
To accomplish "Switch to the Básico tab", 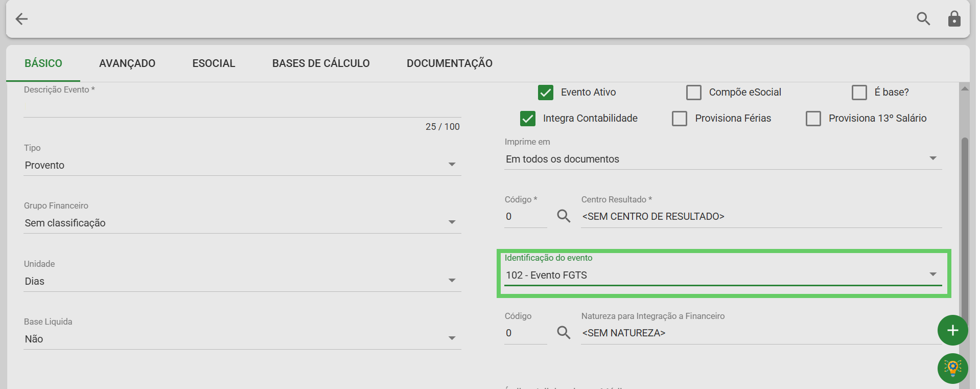I will point(43,63).
